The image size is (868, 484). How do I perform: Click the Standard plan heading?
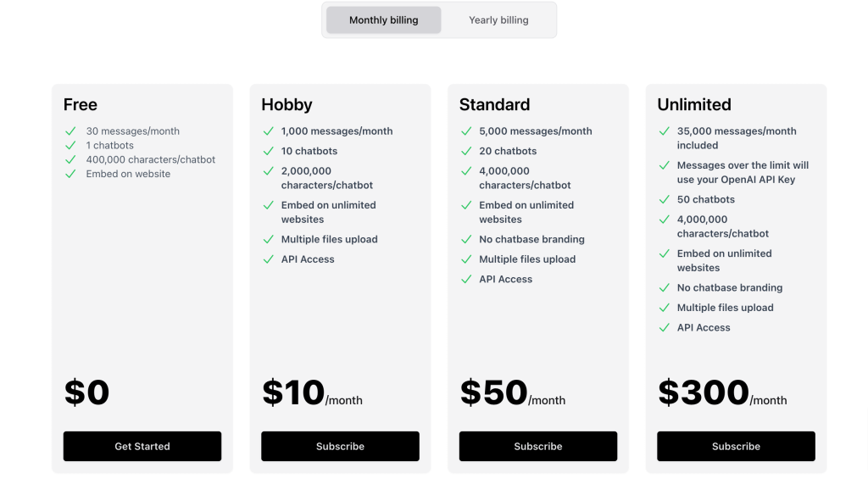click(x=494, y=105)
